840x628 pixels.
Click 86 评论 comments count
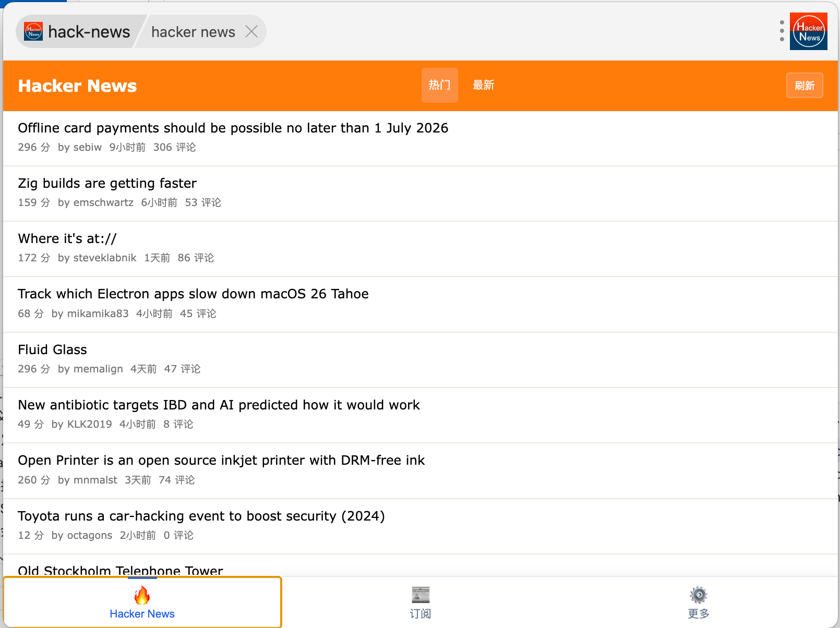pos(196,258)
